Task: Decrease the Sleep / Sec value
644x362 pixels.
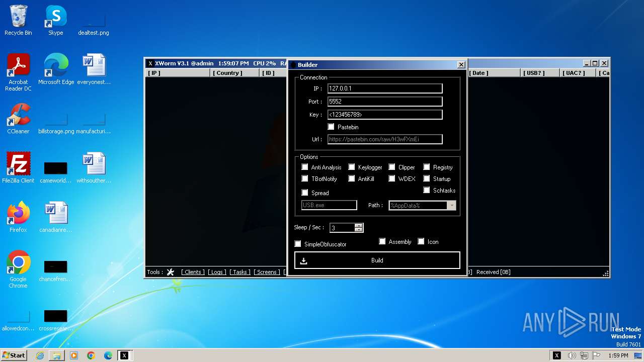Action: (x=358, y=230)
